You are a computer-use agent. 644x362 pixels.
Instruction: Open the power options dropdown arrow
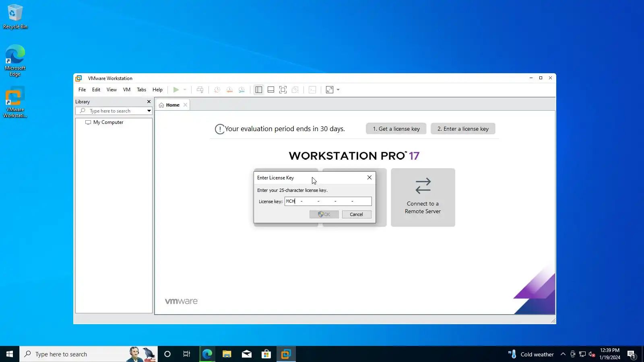[185, 90]
